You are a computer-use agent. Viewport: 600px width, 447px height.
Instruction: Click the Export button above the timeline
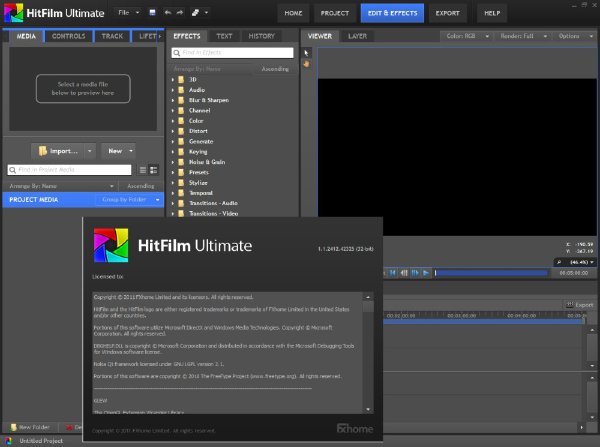pos(579,305)
